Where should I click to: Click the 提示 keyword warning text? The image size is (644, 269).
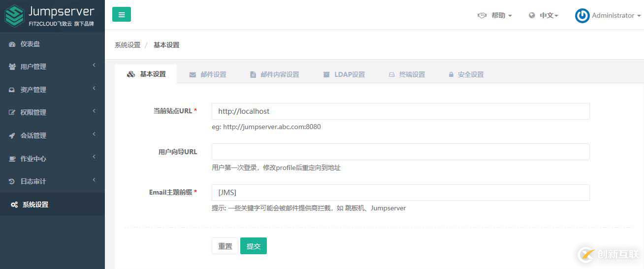pyautogui.click(x=309, y=208)
